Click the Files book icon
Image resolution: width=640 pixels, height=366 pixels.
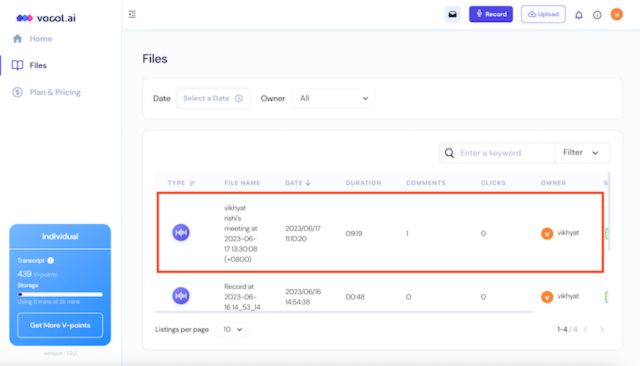coord(17,65)
